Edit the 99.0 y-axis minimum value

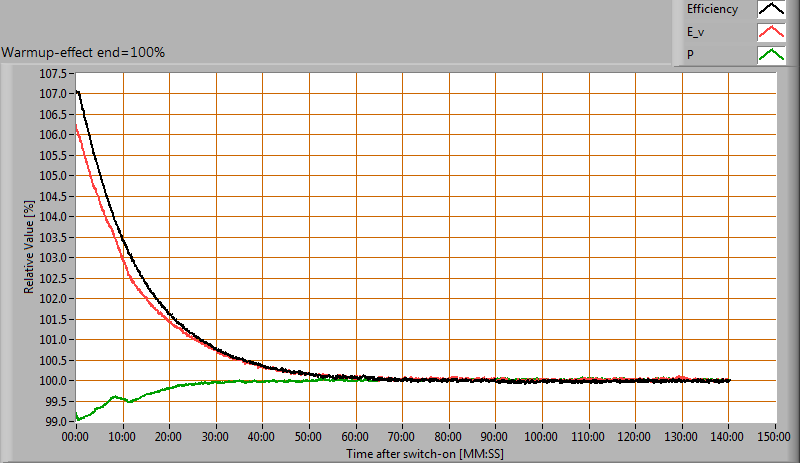(x=56, y=422)
